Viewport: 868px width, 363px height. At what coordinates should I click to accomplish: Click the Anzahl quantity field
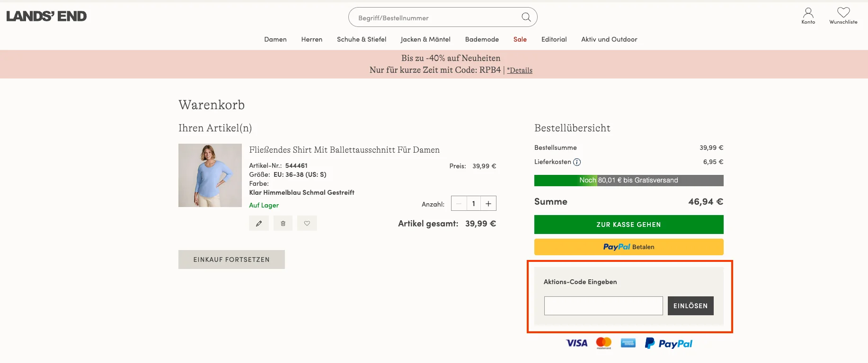[473, 204]
